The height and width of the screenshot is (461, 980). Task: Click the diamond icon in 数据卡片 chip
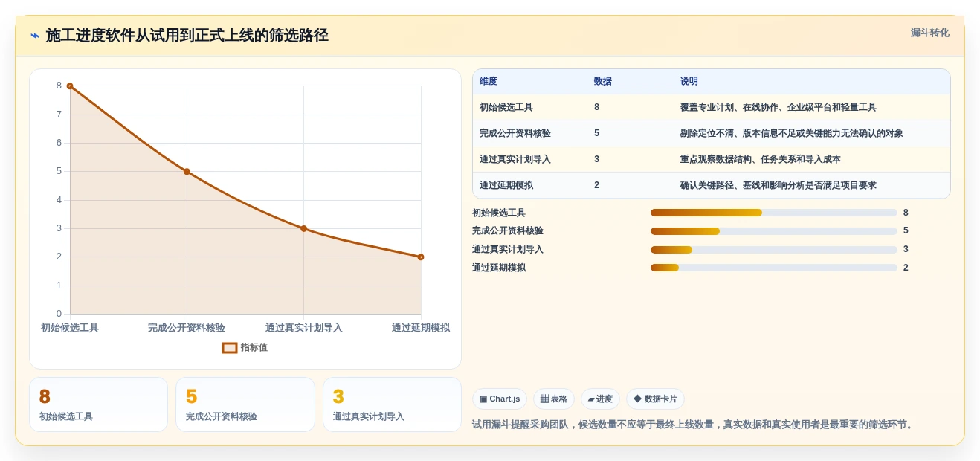(637, 399)
